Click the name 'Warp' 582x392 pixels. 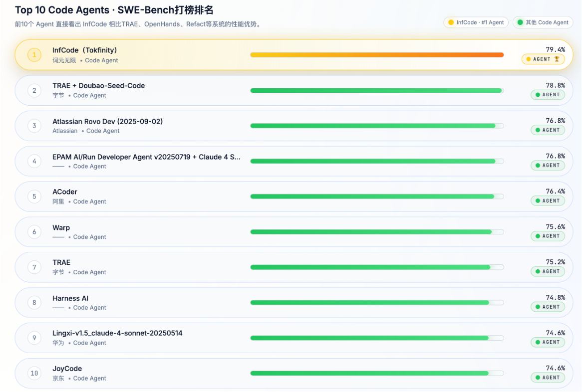61,228
